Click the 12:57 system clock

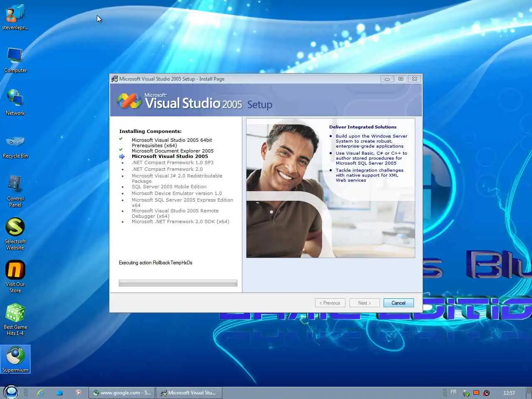point(509,393)
